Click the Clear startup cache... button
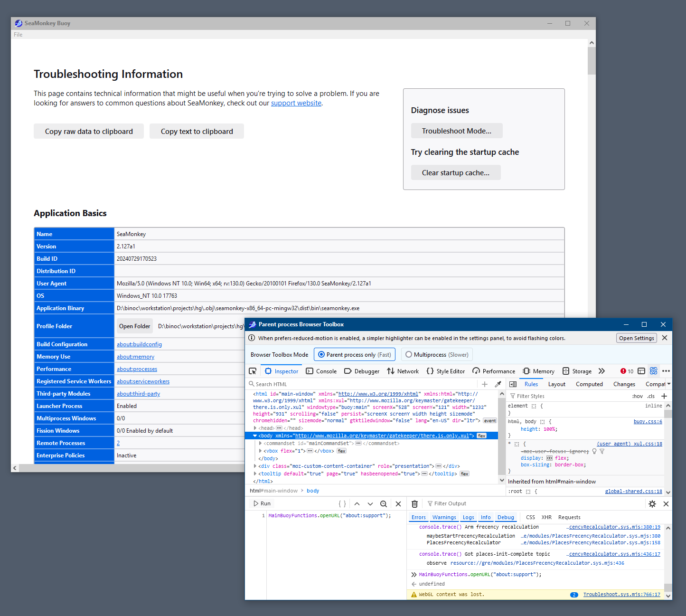This screenshot has width=686, height=616. (456, 173)
